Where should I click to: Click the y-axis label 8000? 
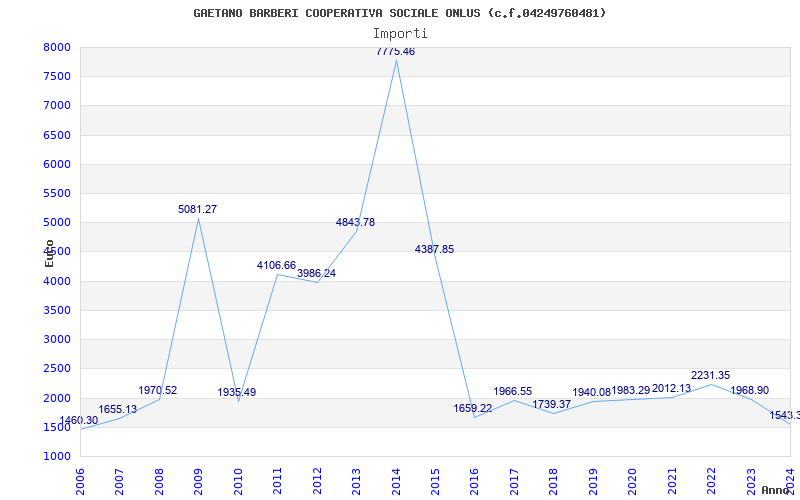[57, 47]
